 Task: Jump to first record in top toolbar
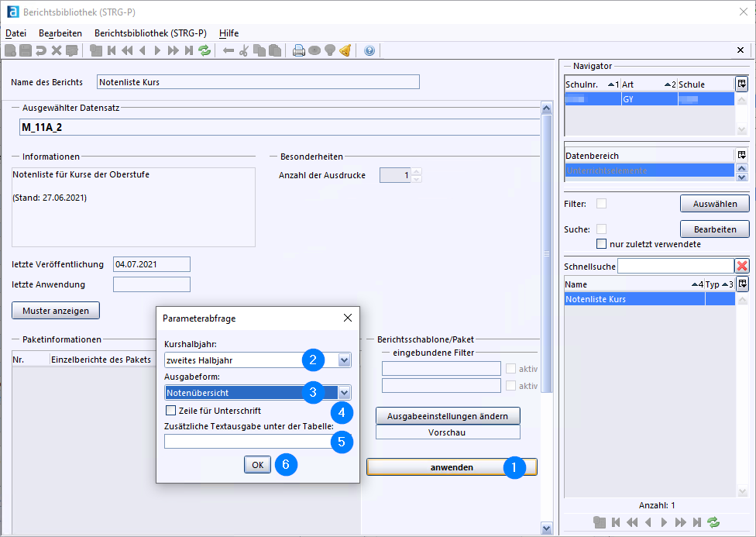point(112,50)
